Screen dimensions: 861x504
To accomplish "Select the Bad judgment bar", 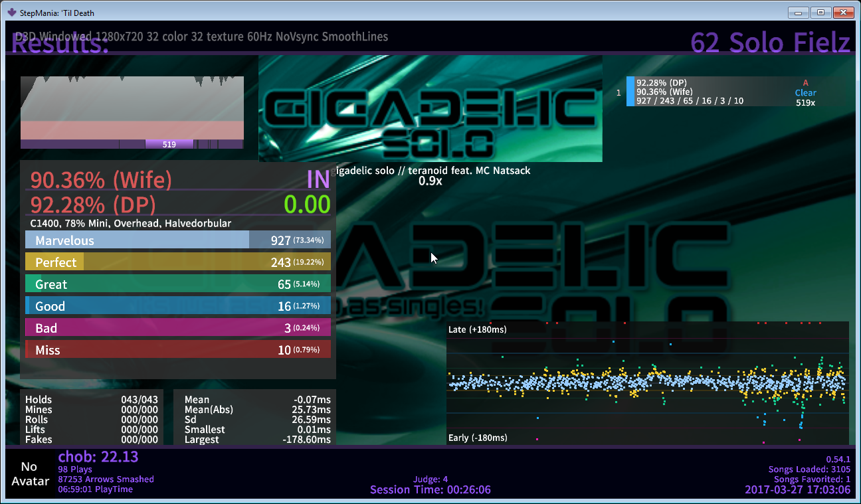I will pyautogui.click(x=177, y=328).
